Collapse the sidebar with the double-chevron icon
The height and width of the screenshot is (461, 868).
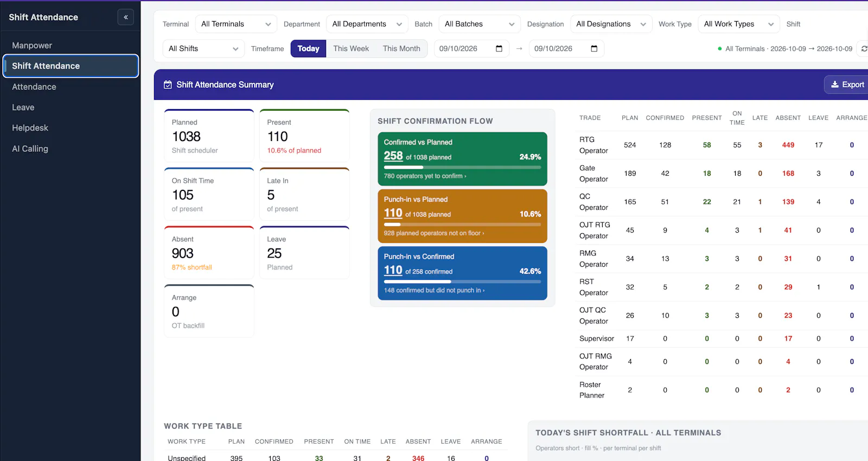pos(125,17)
